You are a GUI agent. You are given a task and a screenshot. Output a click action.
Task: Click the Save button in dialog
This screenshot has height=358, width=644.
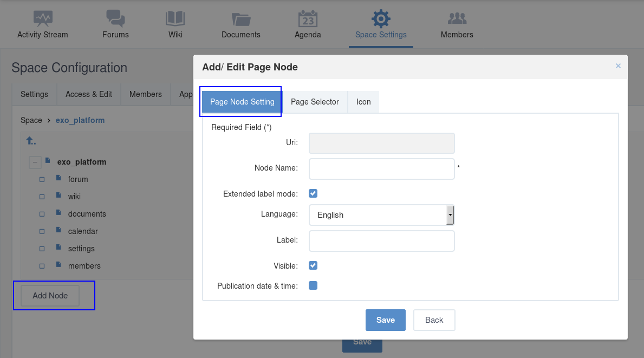(x=386, y=320)
